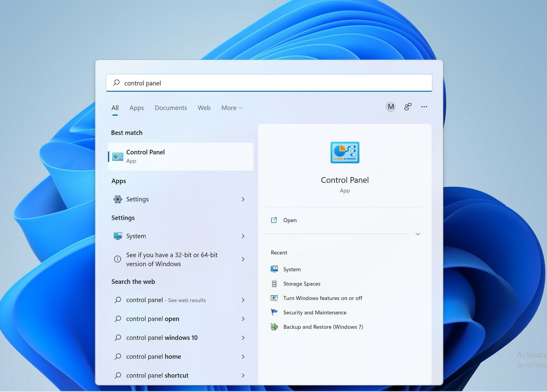The image size is (547, 392).
Task: Click the Settings gear icon under Apps
Action: pyautogui.click(x=117, y=199)
